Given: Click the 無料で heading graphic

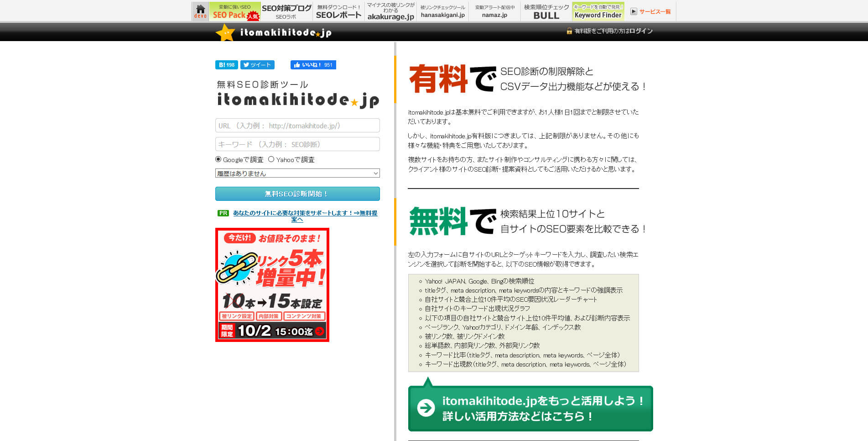Looking at the screenshot, I should point(452,221).
